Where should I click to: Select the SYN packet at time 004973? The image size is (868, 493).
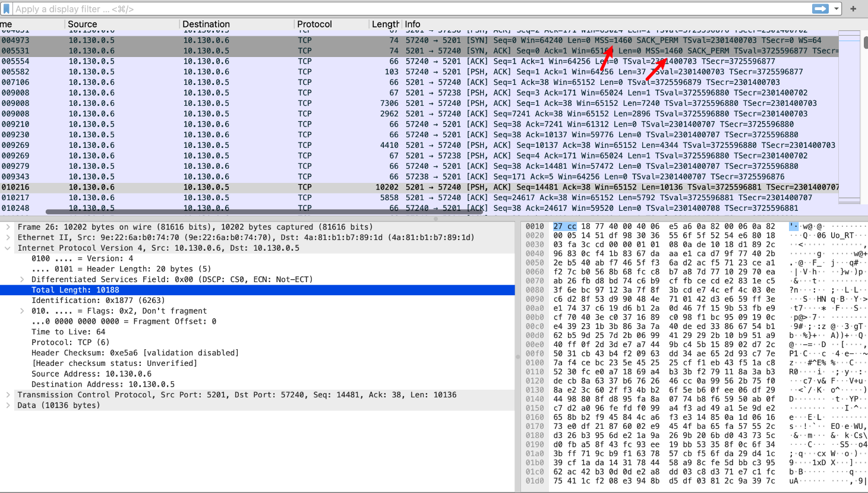click(x=419, y=40)
